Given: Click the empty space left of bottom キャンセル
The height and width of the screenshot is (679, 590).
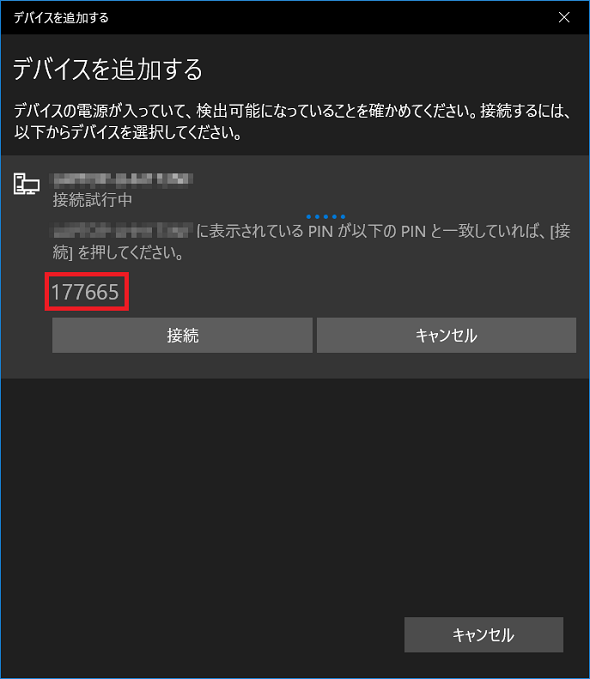Looking at the screenshot, I should [x=201, y=634].
